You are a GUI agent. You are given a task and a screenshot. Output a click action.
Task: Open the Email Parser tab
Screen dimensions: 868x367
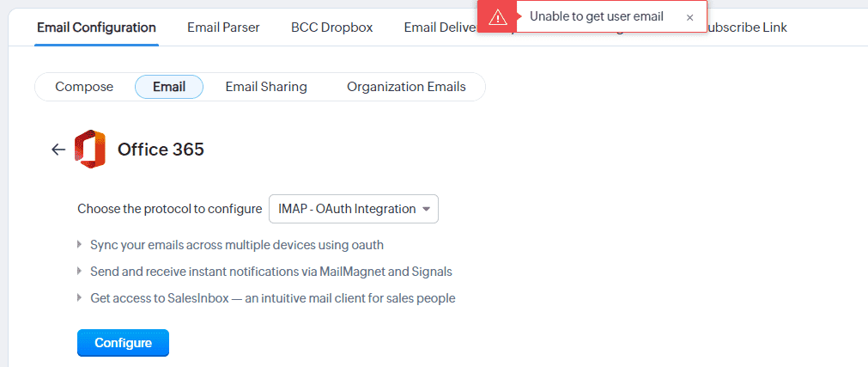click(223, 28)
